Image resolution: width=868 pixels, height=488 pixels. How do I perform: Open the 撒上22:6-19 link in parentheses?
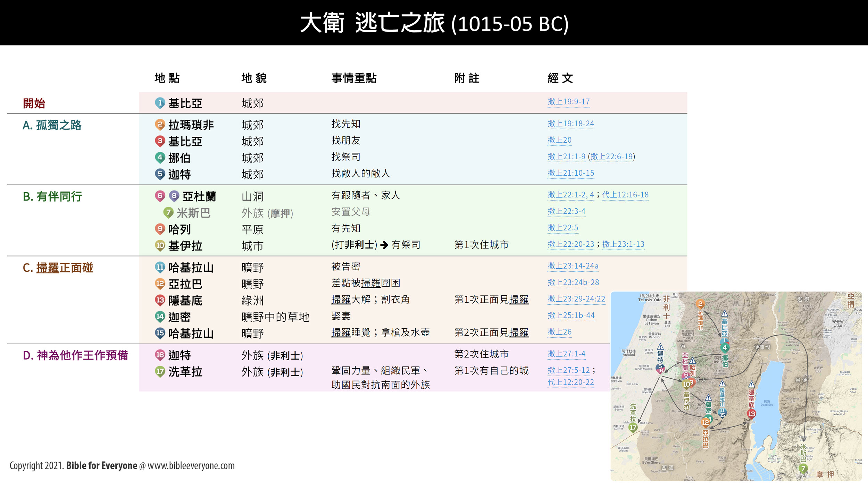[x=611, y=157]
